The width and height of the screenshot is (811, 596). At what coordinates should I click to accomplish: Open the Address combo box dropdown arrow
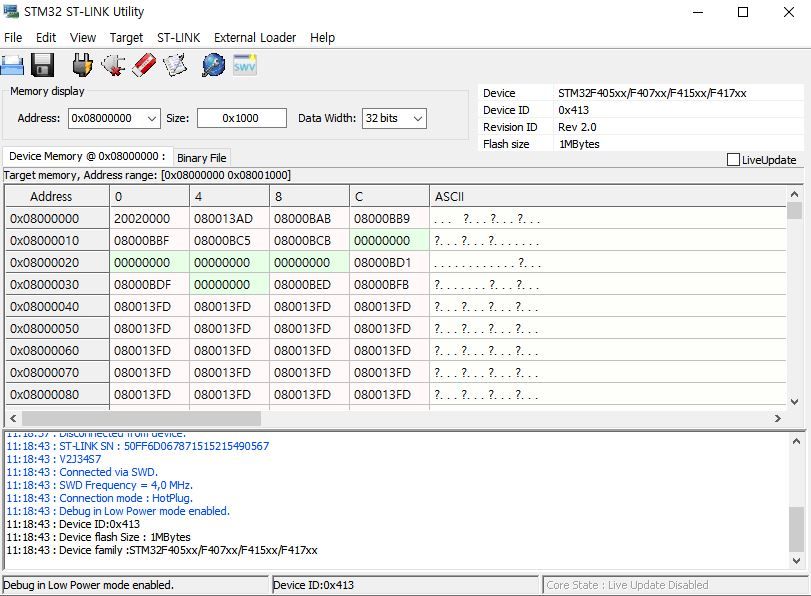[152, 118]
